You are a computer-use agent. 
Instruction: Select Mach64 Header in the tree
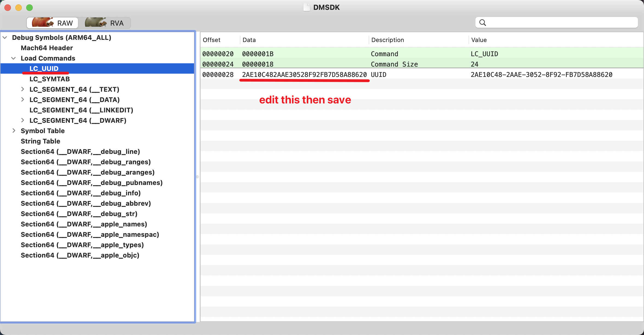47,48
